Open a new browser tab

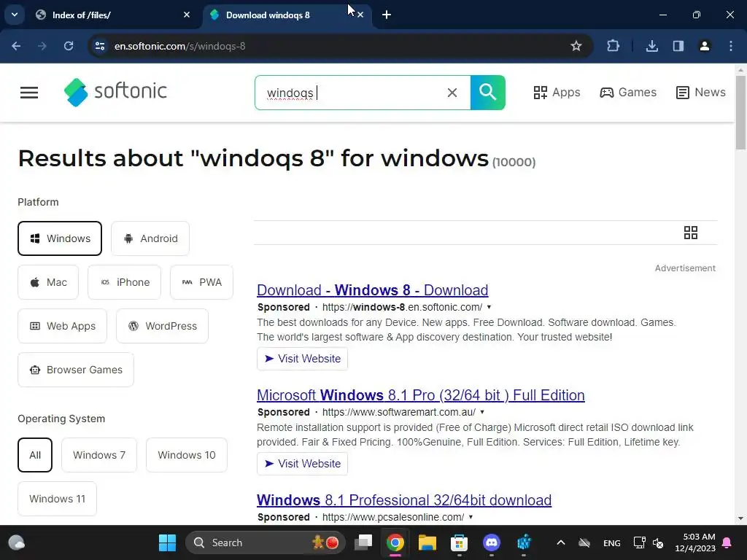[387, 15]
